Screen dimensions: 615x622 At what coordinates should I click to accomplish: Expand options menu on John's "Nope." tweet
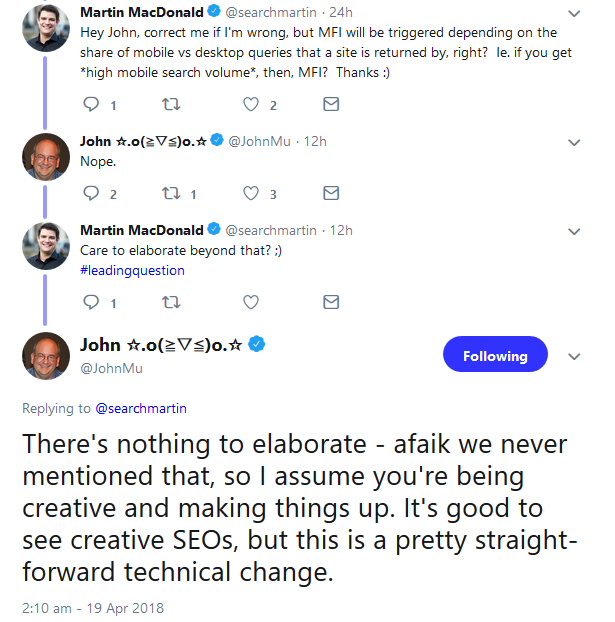[573, 142]
